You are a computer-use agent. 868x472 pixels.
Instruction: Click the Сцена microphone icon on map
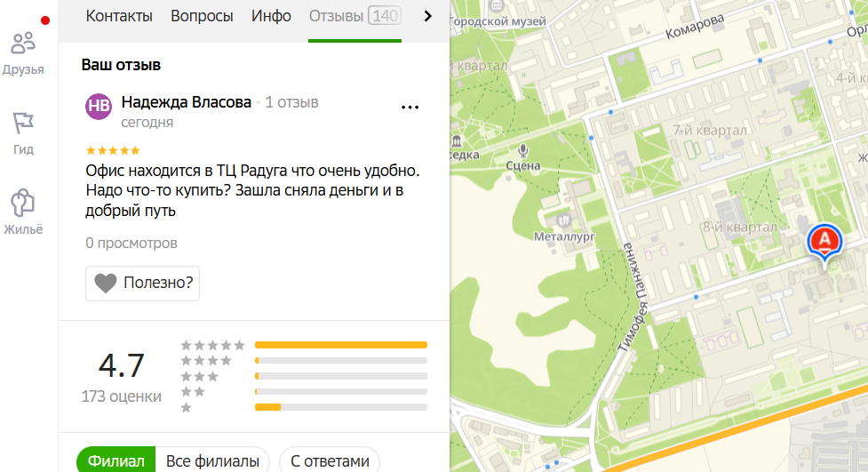(522, 150)
